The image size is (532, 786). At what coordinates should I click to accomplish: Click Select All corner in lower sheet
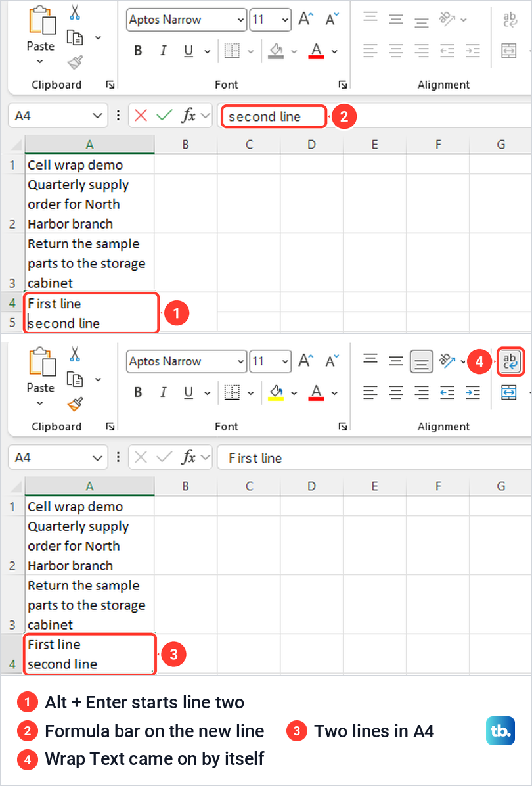coord(16,486)
